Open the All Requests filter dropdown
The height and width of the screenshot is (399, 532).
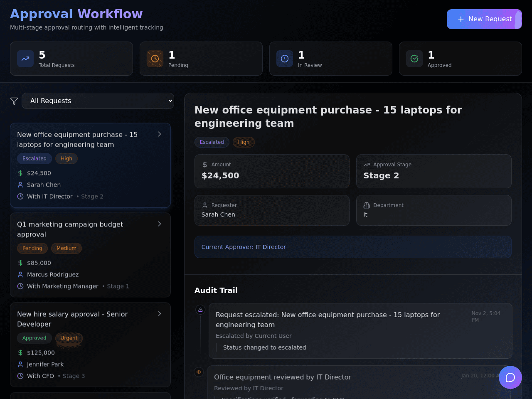(98, 101)
